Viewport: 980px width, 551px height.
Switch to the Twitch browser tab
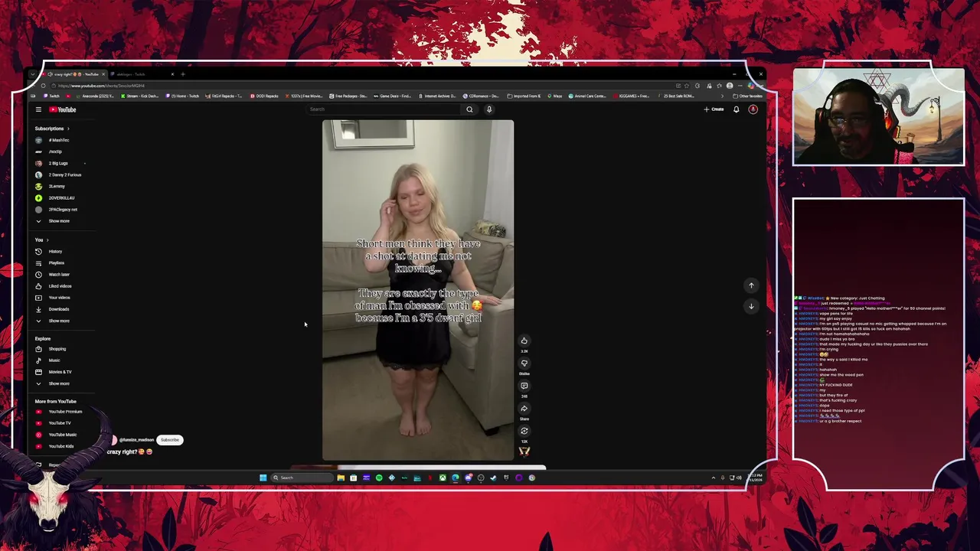pos(142,74)
